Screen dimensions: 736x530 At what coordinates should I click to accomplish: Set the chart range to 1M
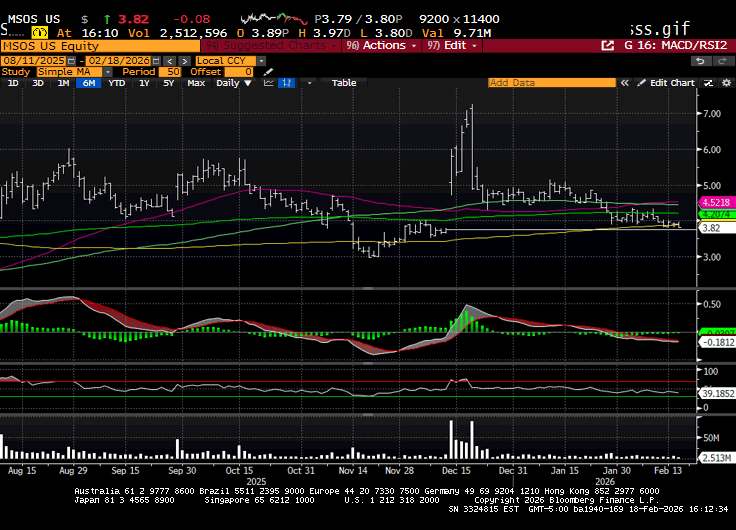tap(63, 83)
